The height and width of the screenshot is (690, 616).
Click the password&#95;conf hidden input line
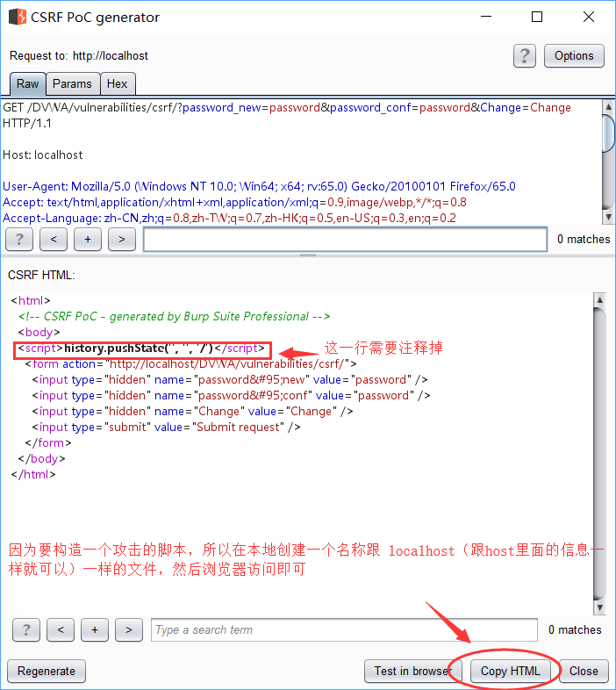pos(231,396)
